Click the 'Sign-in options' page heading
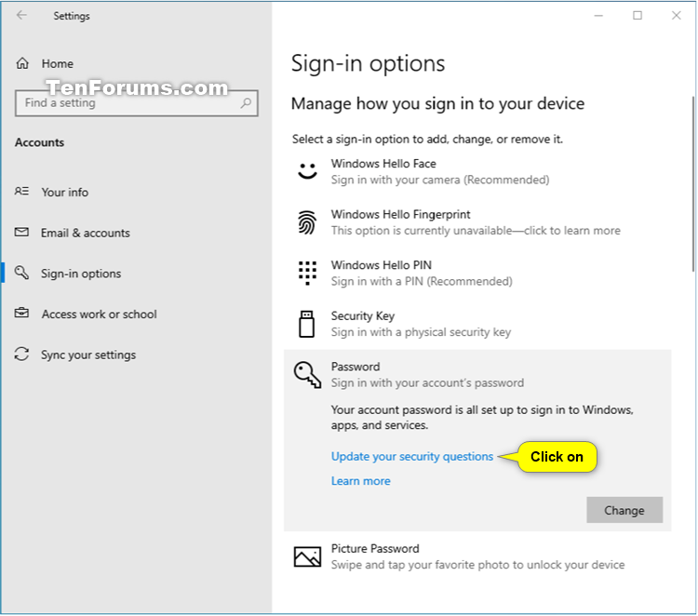 pyautogui.click(x=368, y=63)
